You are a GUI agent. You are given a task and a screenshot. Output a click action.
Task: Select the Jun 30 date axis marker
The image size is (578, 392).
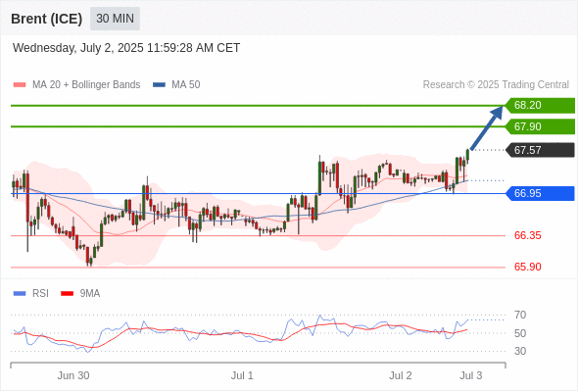coord(73,375)
